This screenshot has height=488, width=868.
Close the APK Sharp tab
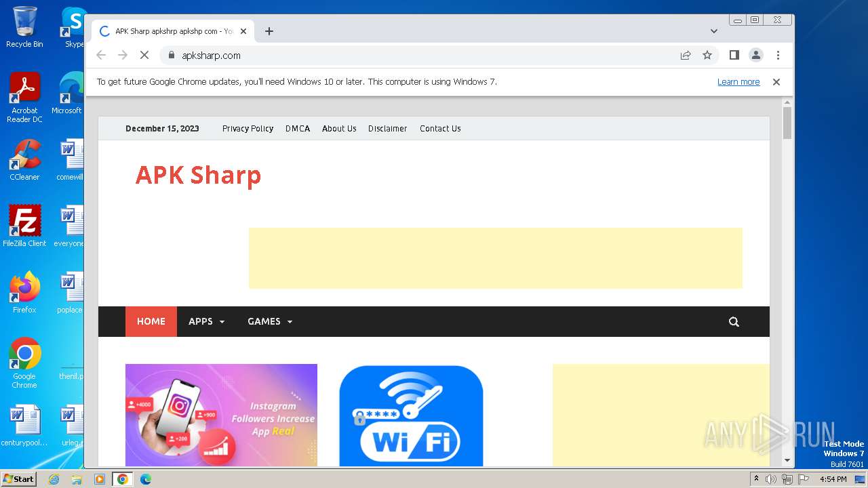click(x=244, y=31)
